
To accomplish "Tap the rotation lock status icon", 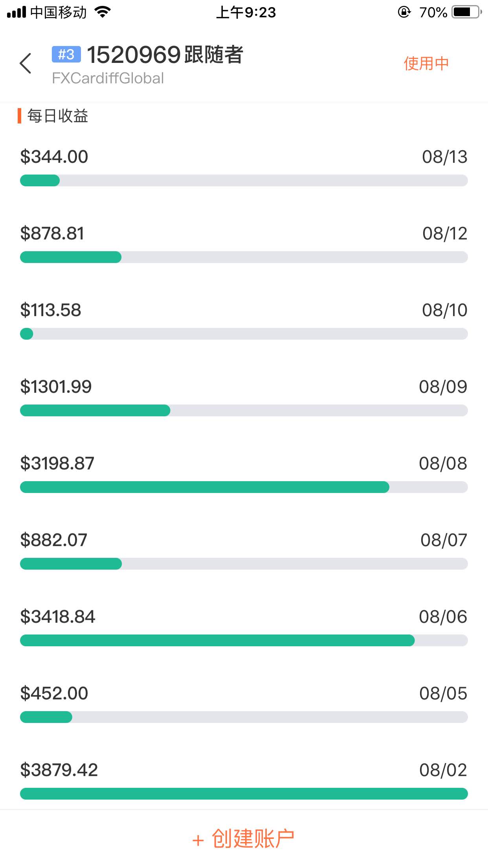I will pyautogui.click(x=404, y=12).
